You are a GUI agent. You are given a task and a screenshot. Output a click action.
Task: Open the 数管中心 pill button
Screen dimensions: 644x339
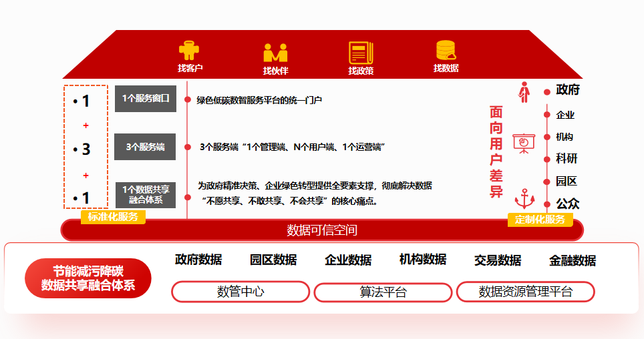[240, 292]
